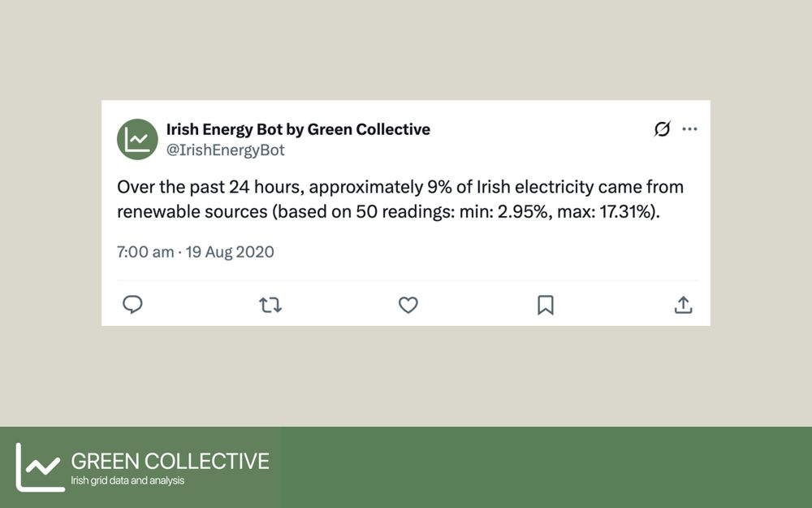Click the tweet text about renewable sources
The height and width of the screenshot is (508, 812).
(x=400, y=199)
